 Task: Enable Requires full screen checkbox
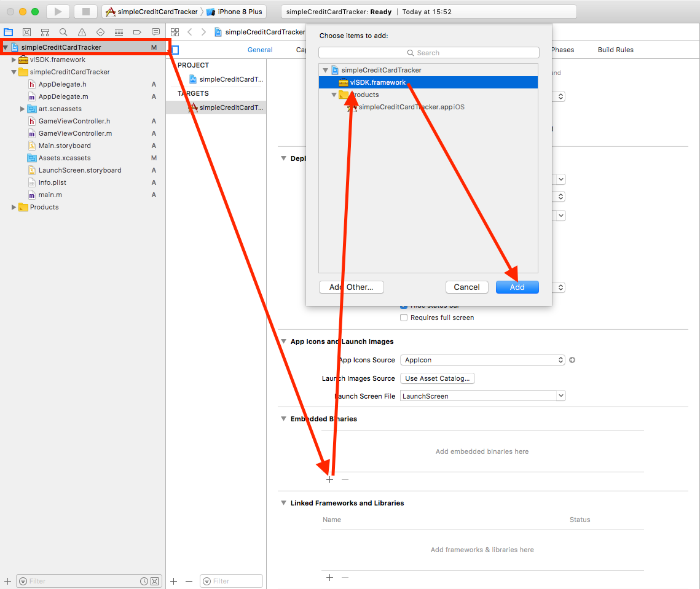tap(404, 318)
